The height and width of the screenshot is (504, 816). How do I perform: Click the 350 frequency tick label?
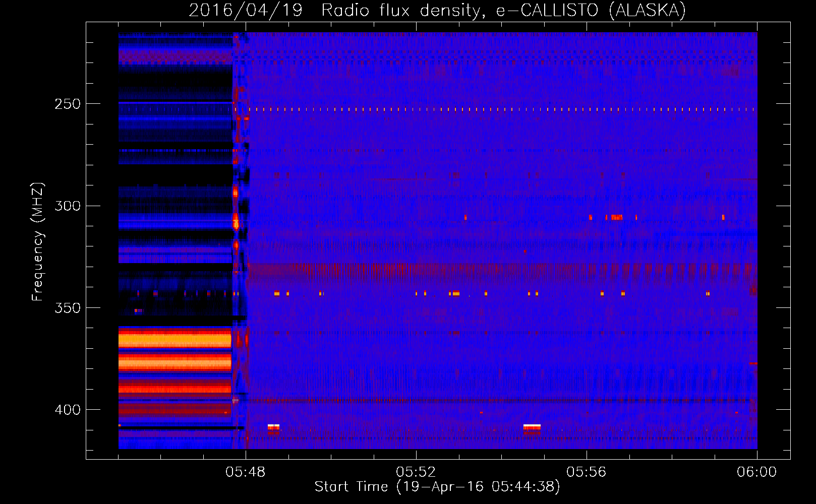coord(68,307)
